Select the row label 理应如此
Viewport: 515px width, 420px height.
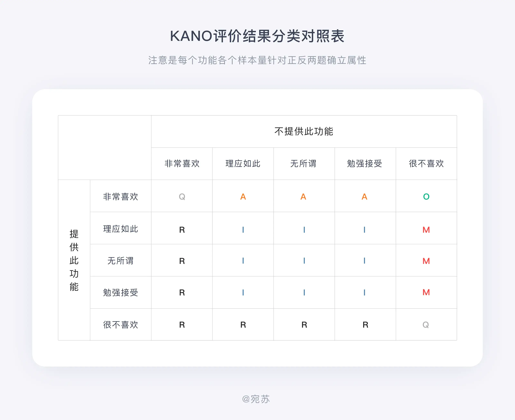tap(121, 229)
